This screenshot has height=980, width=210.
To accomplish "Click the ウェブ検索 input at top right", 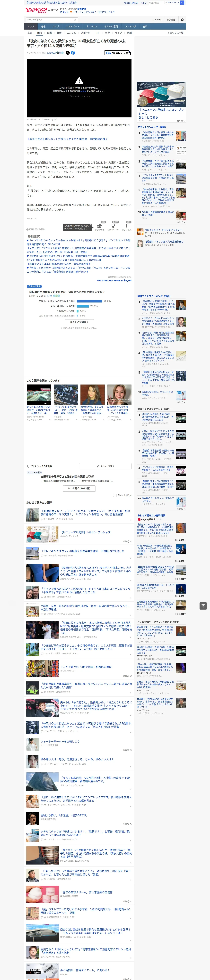I will (x=156, y=3).
